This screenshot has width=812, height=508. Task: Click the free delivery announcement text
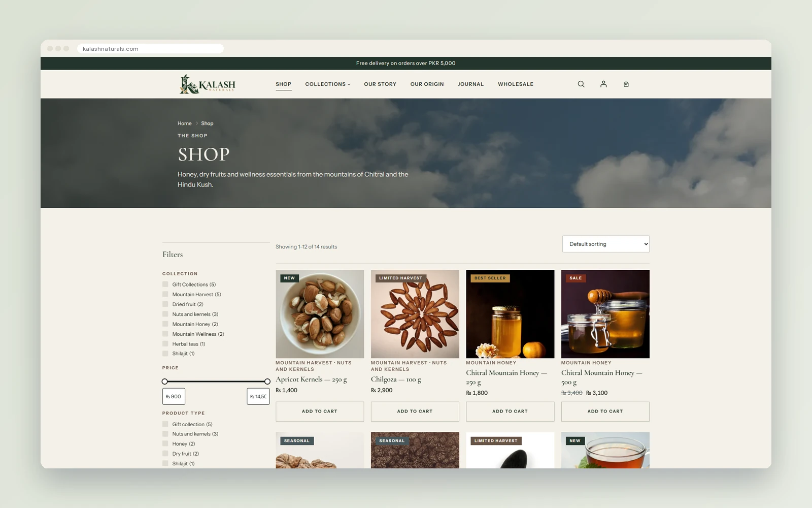coord(406,63)
